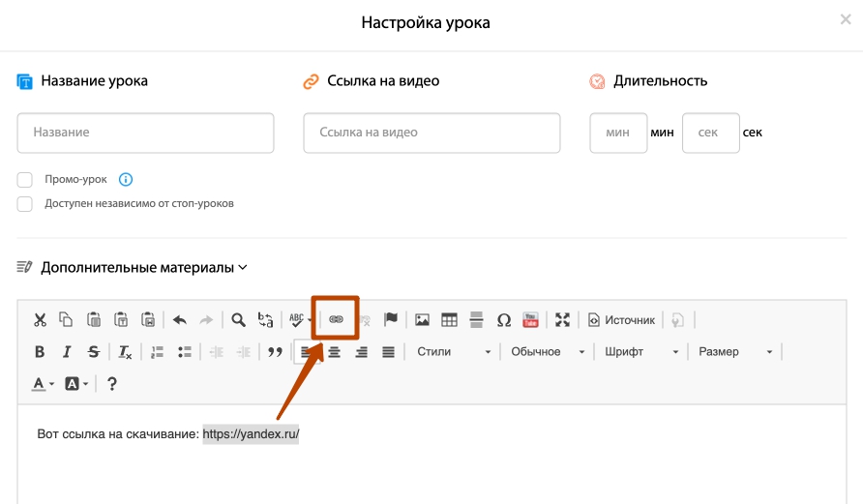Insert a bulleted list

185,351
